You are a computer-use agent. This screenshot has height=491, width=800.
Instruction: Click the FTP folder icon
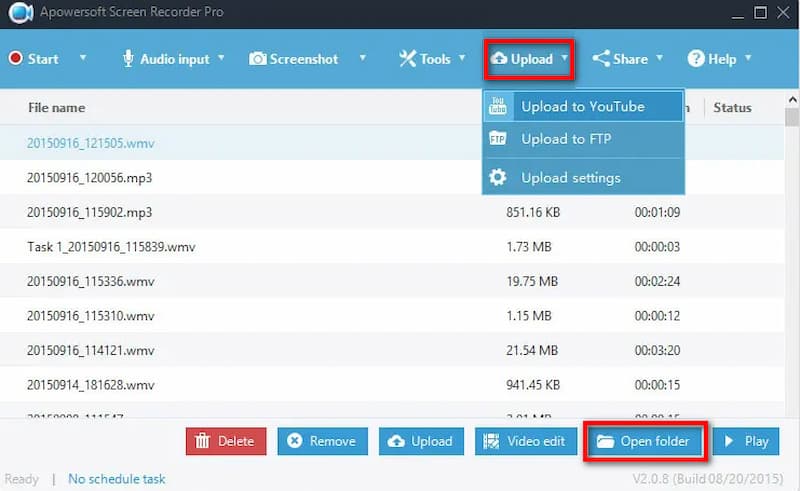(497, 138)
